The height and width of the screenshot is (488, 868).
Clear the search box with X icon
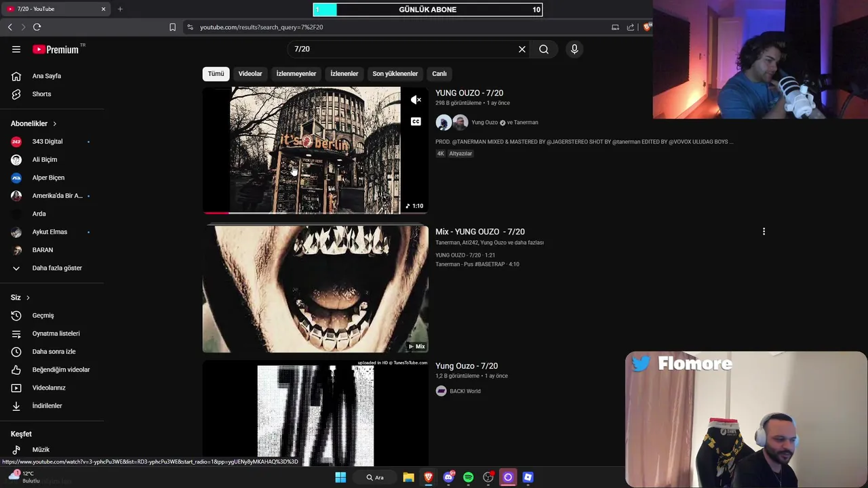coord(522,49)
